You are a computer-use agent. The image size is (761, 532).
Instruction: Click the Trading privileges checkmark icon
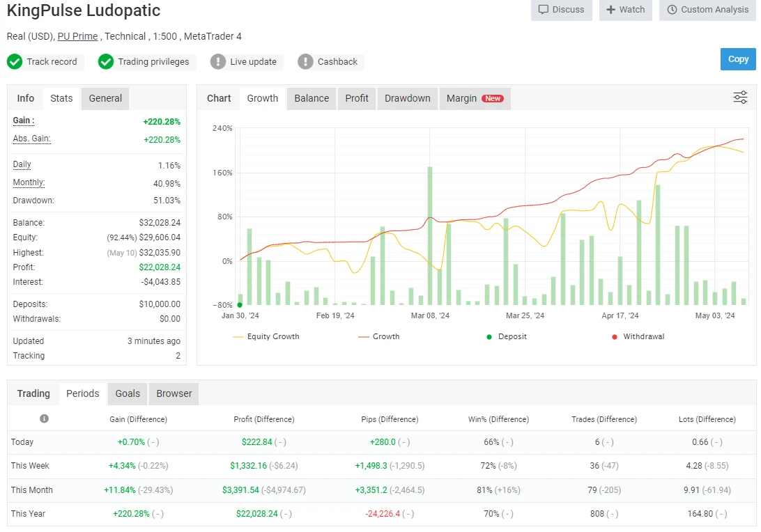click(106, 62)
